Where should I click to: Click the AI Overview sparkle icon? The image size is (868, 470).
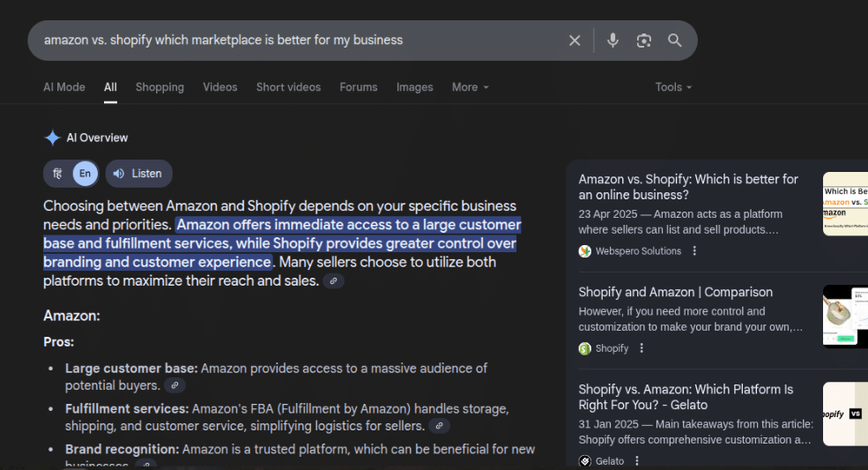point(52,138)
